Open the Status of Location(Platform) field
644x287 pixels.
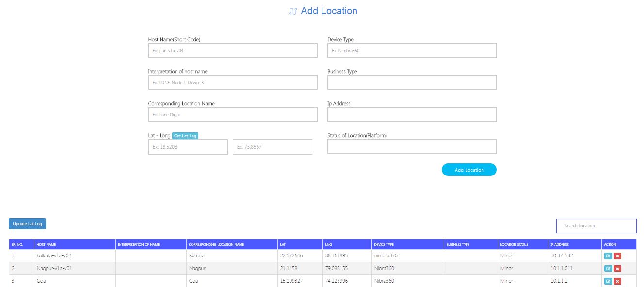coord(412,146)
